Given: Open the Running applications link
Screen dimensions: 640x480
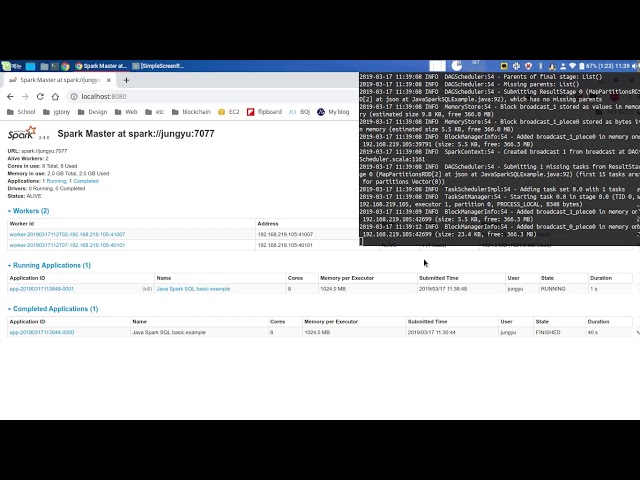Looking at the screenshot, I should tap(56, 181).
